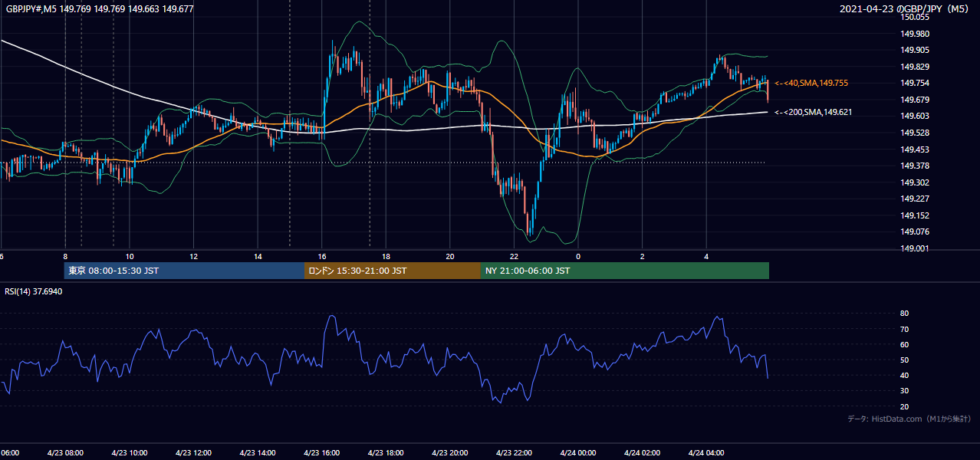The width and height of the screenshot is (980, 460).
Task: Click RSI scale value 80
Action: (x=904, y=314)
